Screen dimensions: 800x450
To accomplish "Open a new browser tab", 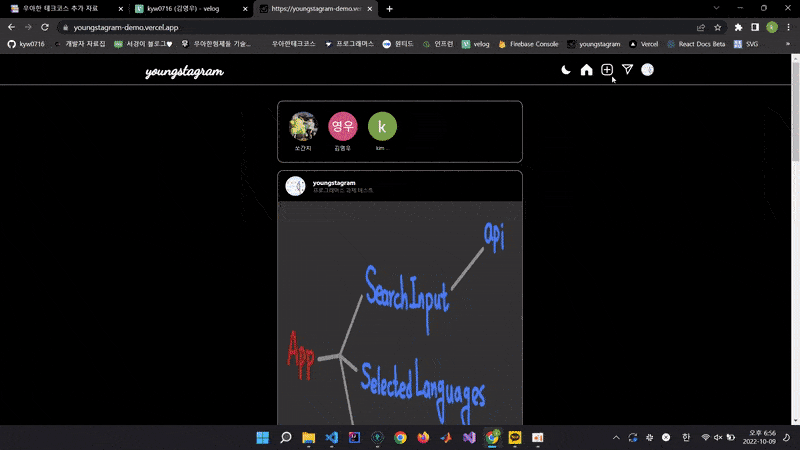I will pyautogui.click(x=389, y=9).
